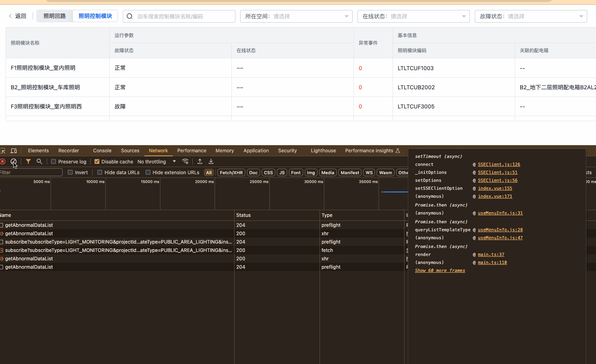The image size is (596, 364).
Task: Filter requests by Manifest
Action: coord(350,173)
